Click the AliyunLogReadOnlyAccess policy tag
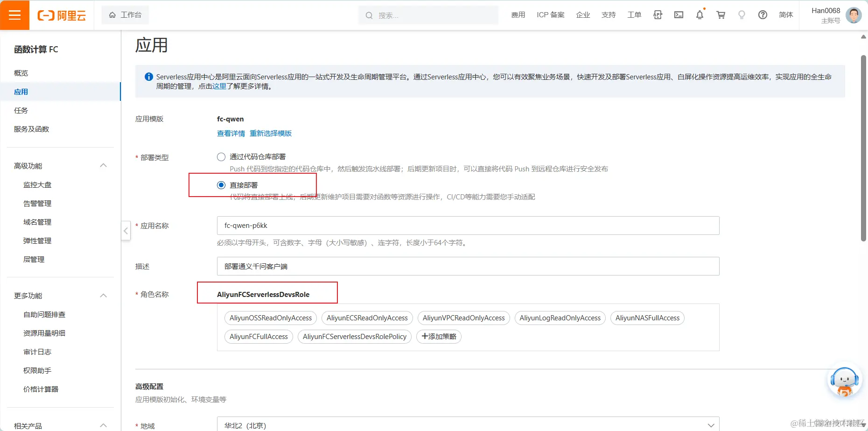 pos(560,318)
